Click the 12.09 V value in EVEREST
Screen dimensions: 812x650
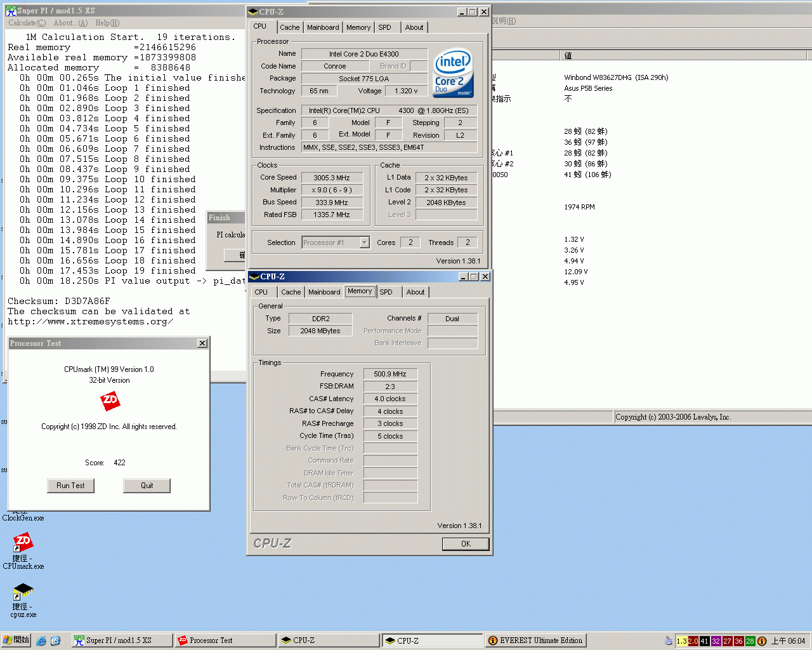(575, 272)
